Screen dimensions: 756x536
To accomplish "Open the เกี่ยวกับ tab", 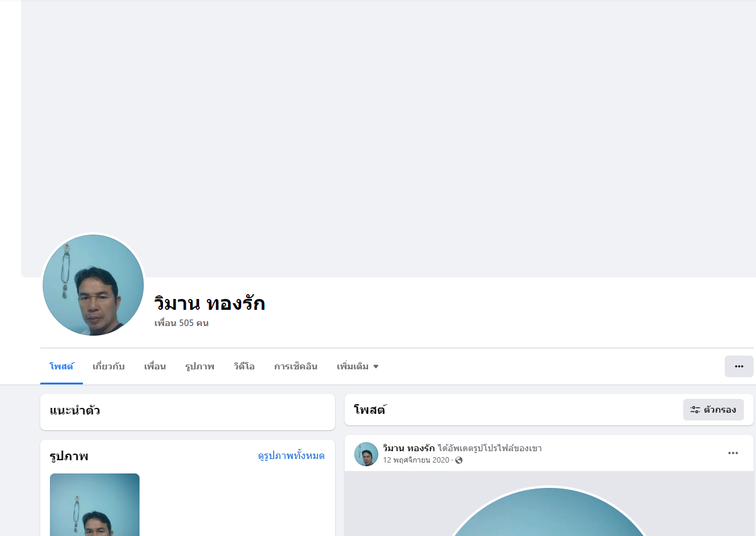I will [109, 366].
